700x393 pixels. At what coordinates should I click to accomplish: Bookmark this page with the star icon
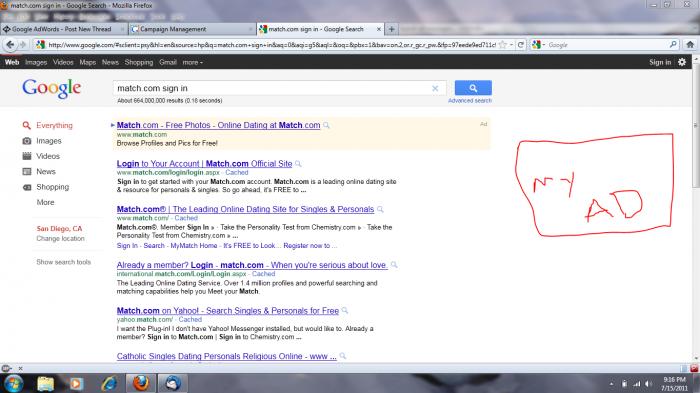point(503,45)
